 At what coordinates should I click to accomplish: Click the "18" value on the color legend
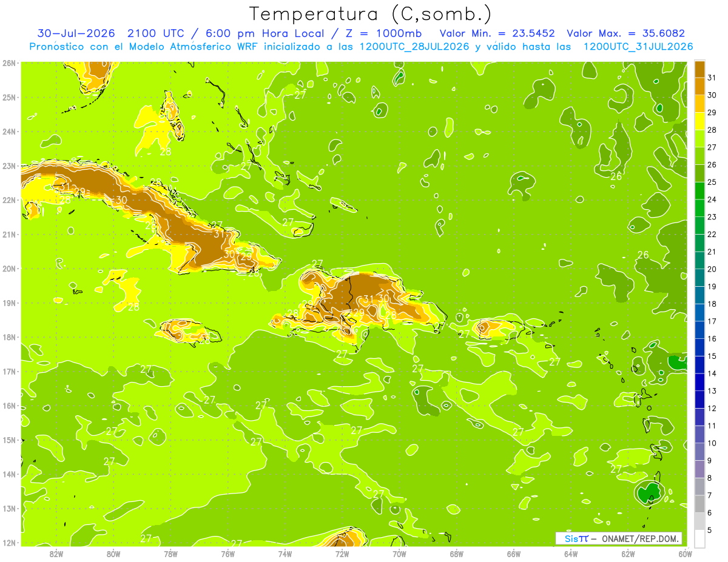point(712,304)
